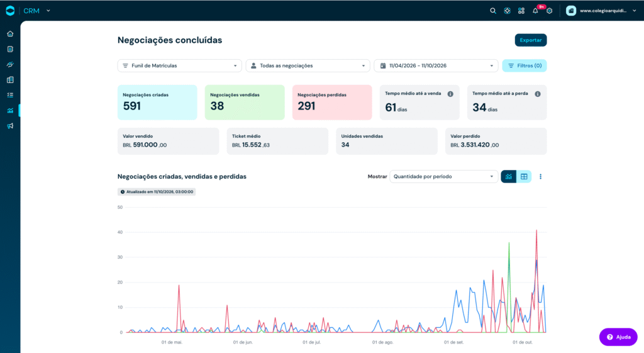Select the Negociações perdidas card

332,103
